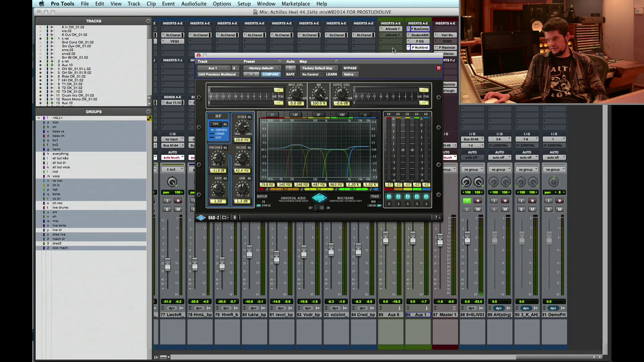Solo track 89 AH(strg)
The image size is (644, 362).
(x=494, y=209)
